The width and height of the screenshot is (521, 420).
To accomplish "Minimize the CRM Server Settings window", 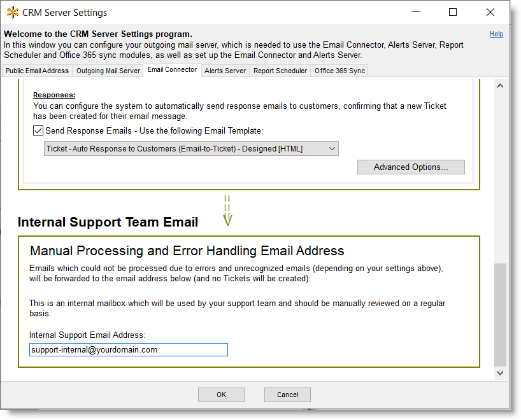I will tap(416, 12).
